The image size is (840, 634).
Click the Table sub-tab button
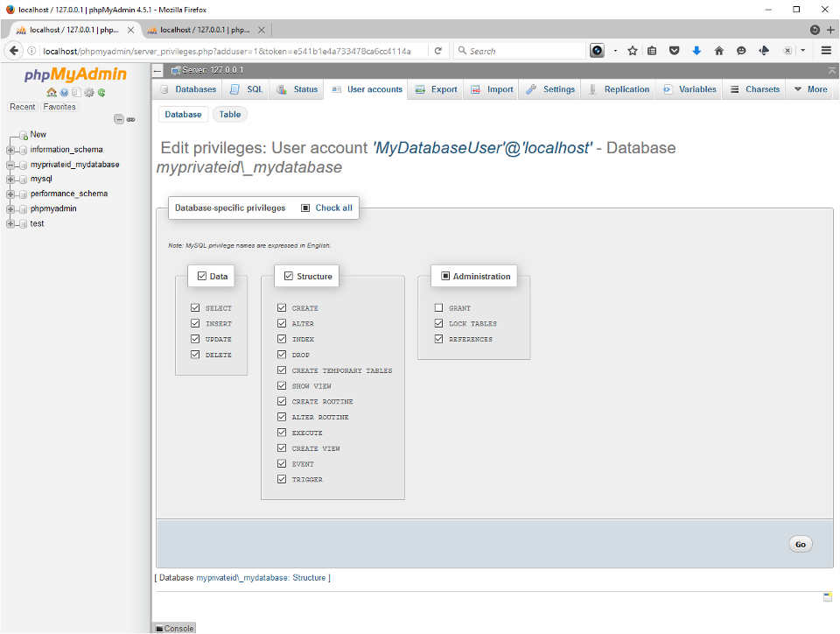230,114
